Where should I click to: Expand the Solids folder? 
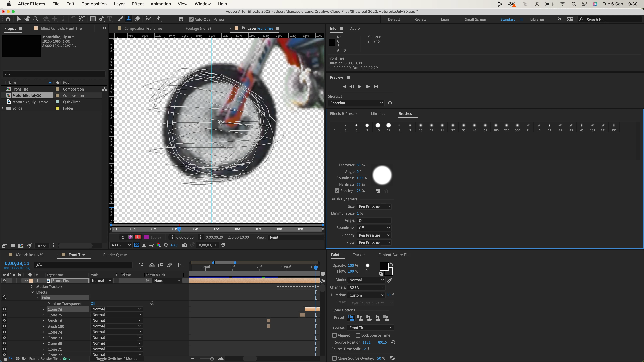tap(3, 108)
